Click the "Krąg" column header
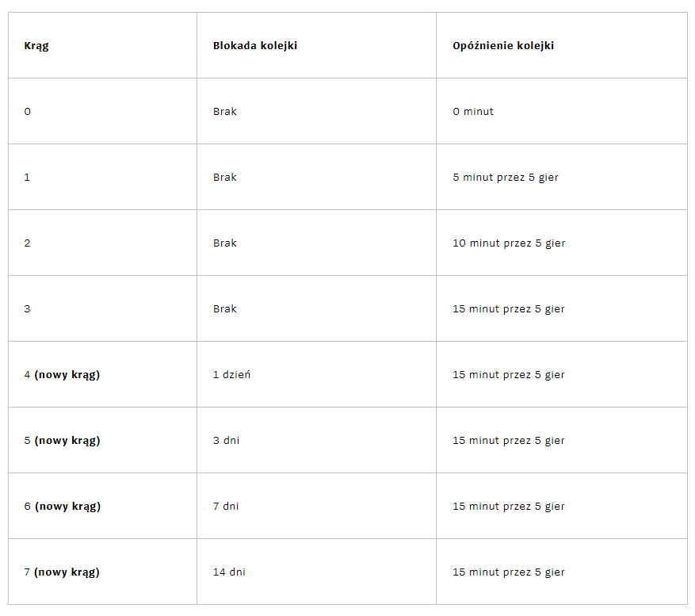Viewport: 695px width, 616px height. (x=36, y=46)
